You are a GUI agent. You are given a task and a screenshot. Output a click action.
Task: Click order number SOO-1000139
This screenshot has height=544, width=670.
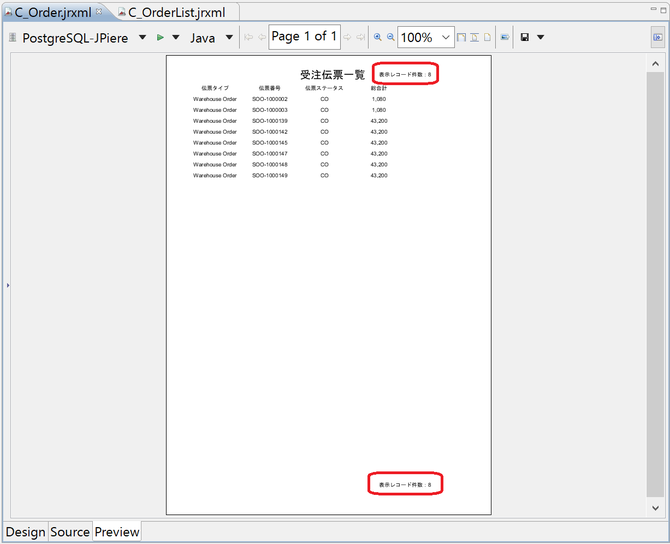pos(270,121)
